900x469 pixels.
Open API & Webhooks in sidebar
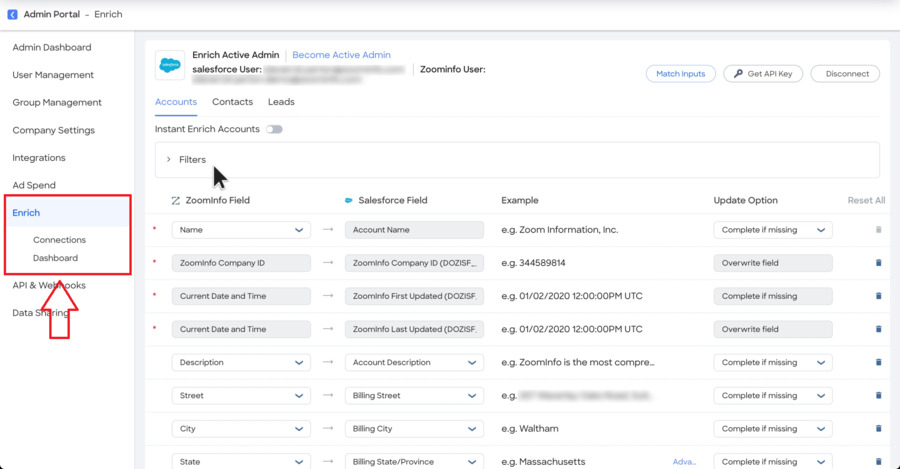click(49, 285)
